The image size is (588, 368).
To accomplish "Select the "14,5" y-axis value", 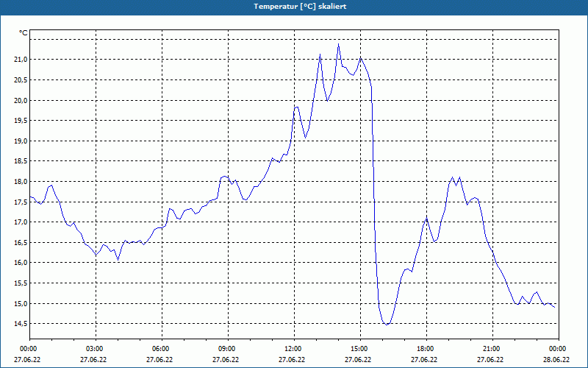I will [21, 324].
